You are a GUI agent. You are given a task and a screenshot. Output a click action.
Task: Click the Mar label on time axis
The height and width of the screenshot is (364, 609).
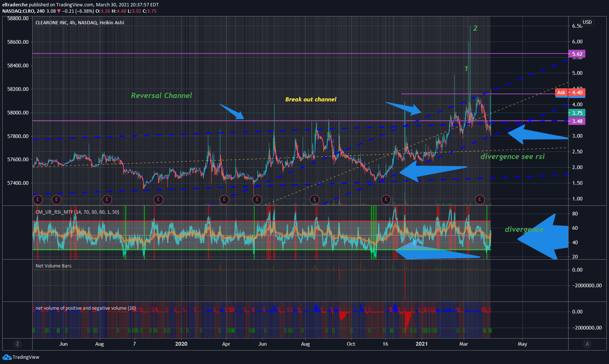pos(464,344)
